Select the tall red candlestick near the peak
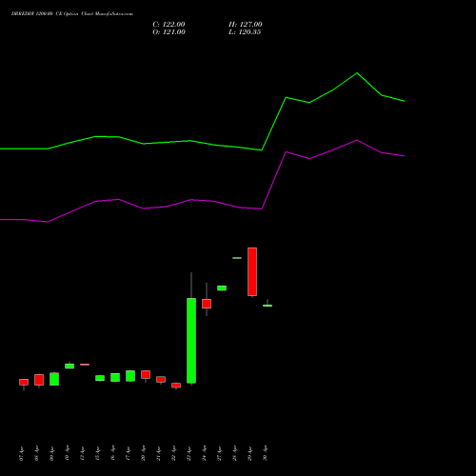Screen dimensions: 476x476 point(252,271)
